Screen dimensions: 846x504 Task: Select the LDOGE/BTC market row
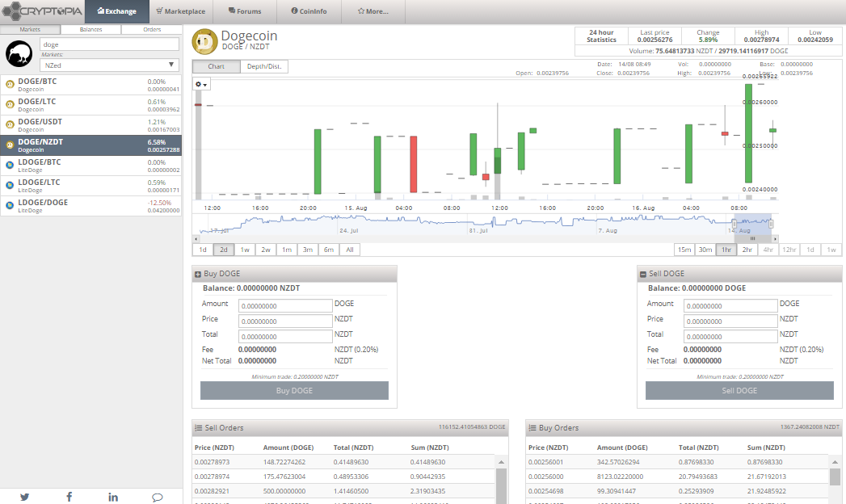90,166
